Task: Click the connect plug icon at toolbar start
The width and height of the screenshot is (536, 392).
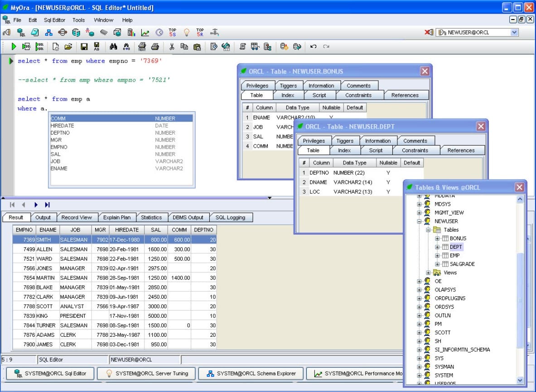Action: pos(6,33)
